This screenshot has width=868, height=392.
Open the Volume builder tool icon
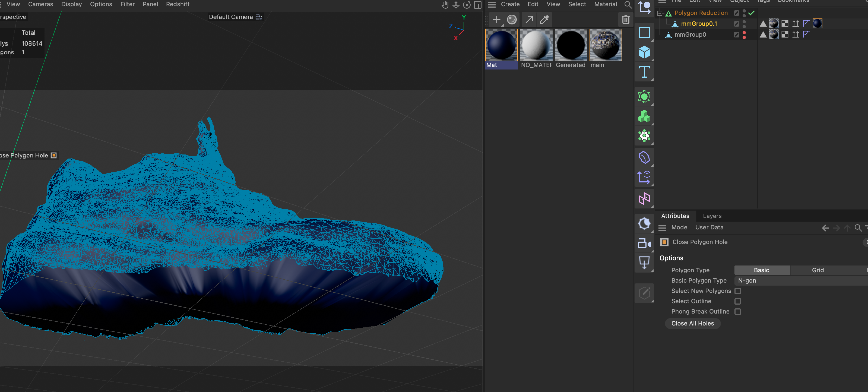tap(644, 157)
